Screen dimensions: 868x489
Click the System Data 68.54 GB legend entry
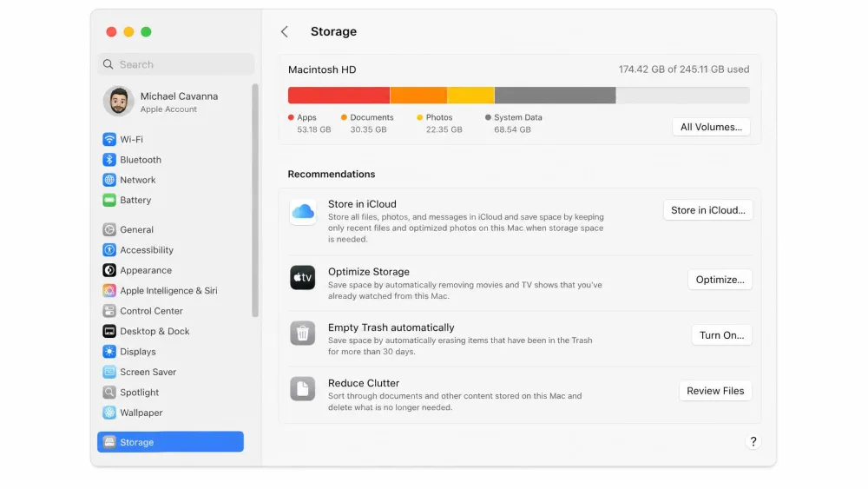[513, 123]
